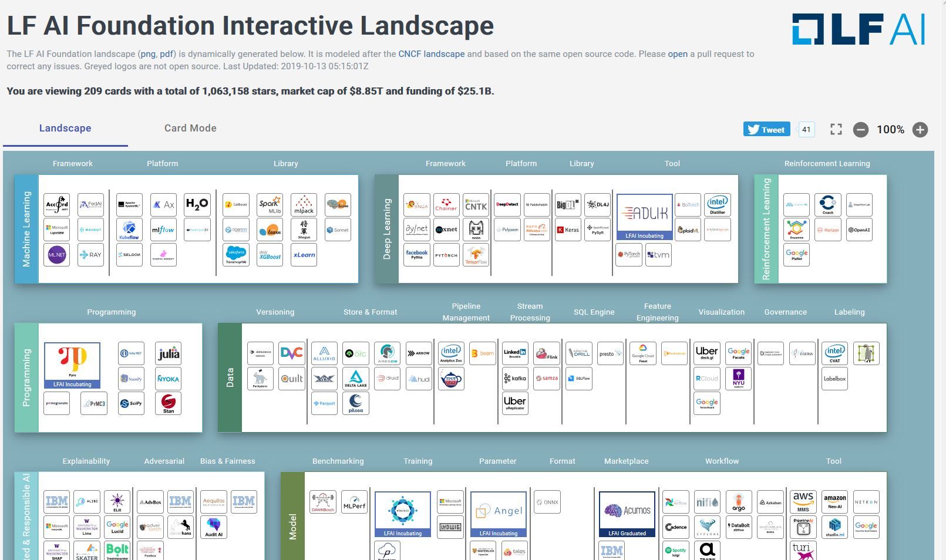Select the Intel Distiller card
This screenshot has height=560, width=946.
tap(718, 205)
